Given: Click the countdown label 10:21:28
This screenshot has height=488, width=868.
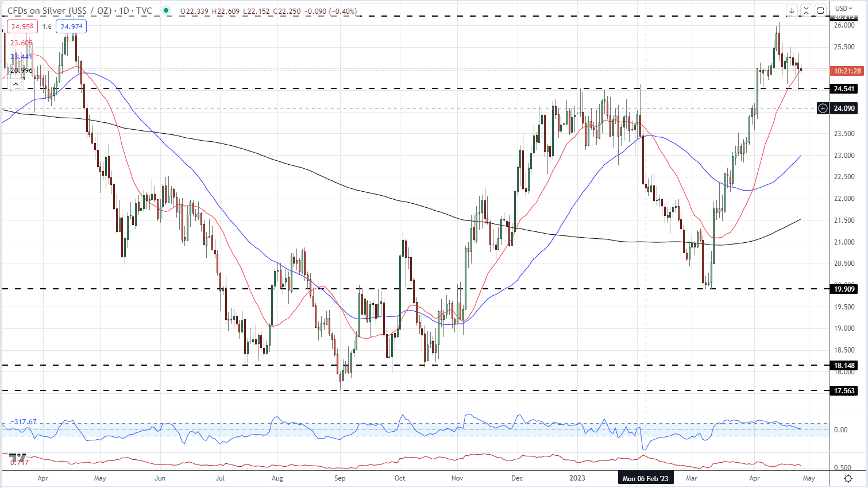Looking at the screenshot, I should (847, 71).
